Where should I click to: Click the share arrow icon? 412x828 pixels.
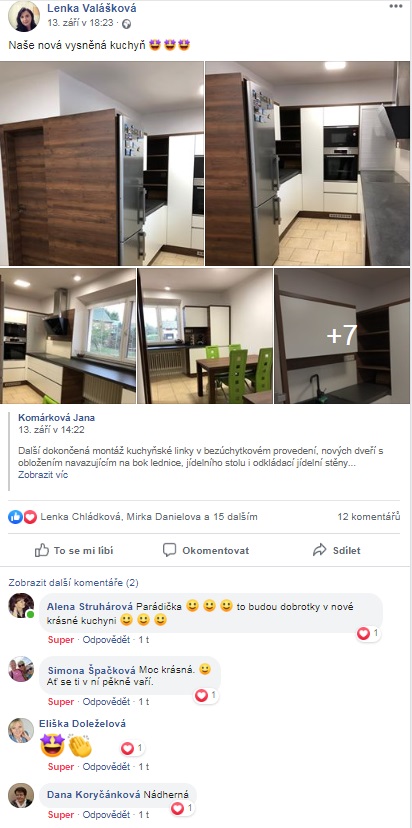[x=320, y=550]
